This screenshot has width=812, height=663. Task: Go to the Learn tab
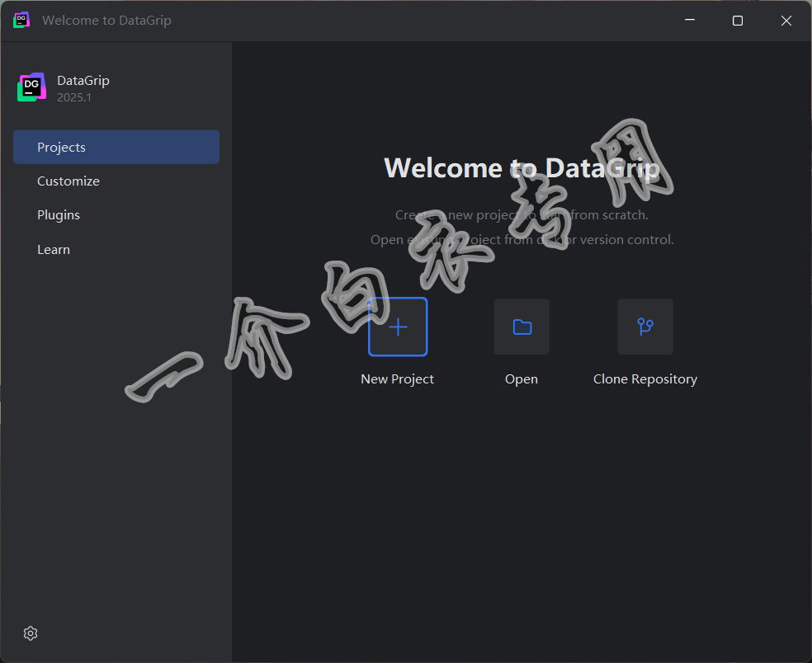click(x=116, y=250)
